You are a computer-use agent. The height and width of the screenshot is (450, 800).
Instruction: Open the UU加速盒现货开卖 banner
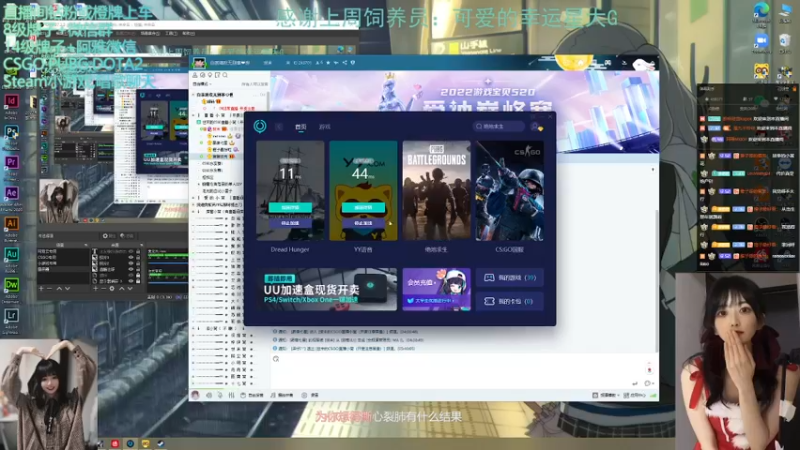coord(327,289)
